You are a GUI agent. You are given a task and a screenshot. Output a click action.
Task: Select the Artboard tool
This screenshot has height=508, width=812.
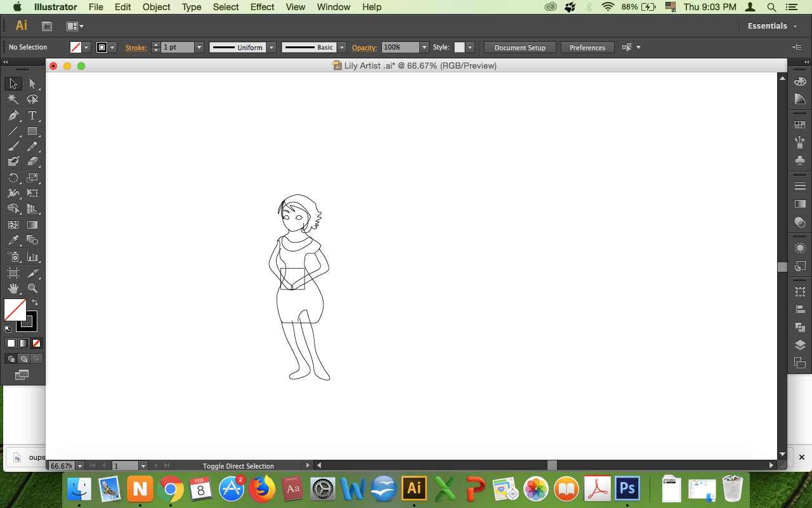pos(13,273)
